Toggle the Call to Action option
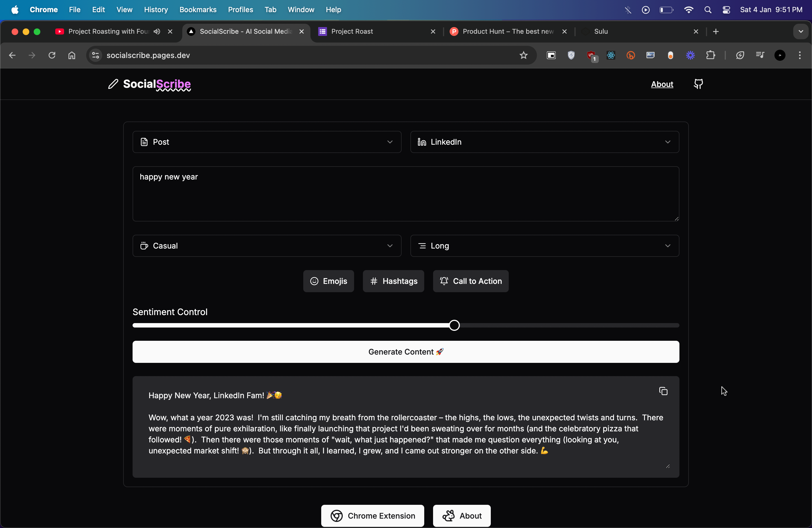Image resolution: width=812 pixels, height=528 pixels. (470, 281)
